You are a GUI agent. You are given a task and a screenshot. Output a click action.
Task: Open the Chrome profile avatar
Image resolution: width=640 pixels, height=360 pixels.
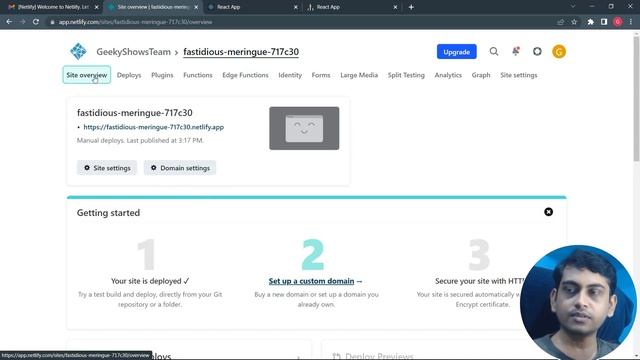point(618,22)
